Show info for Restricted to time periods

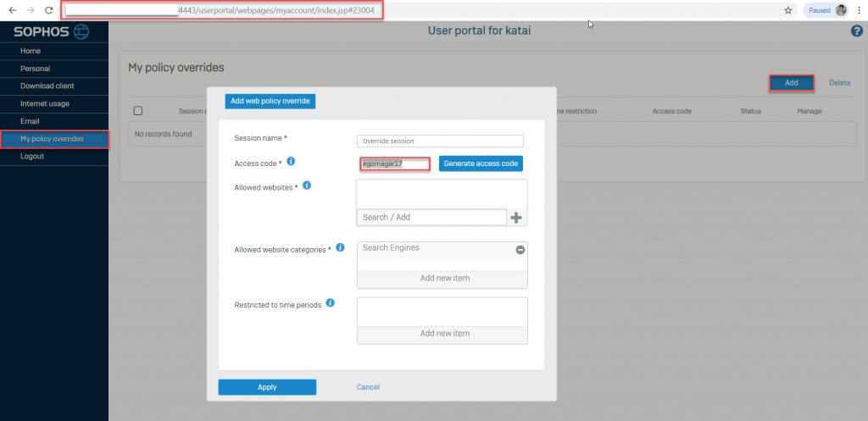[331, 303]
